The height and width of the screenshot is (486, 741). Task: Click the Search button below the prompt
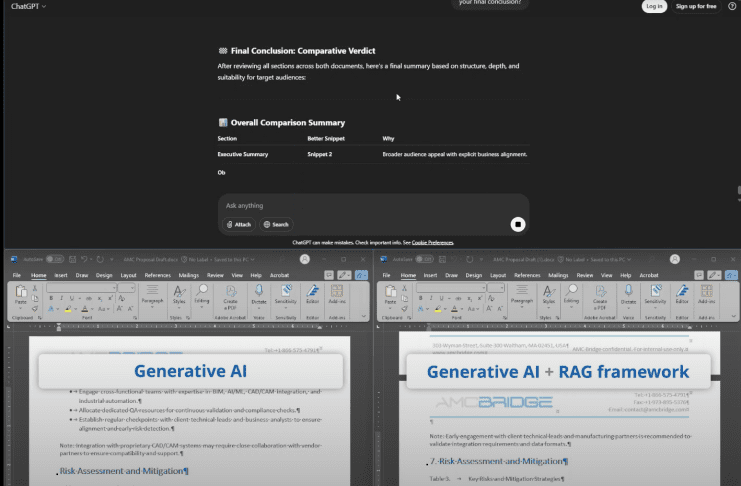coord(276,225)
